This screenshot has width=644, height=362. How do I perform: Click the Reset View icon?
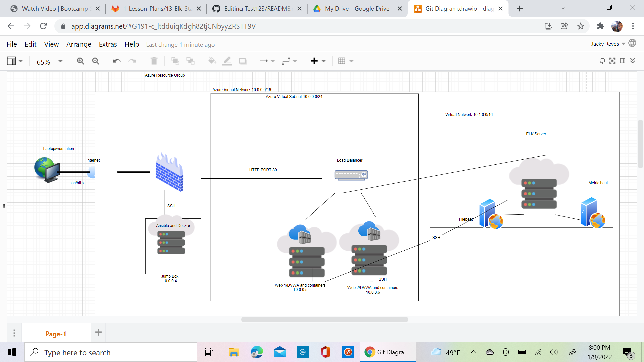point(602,61)
